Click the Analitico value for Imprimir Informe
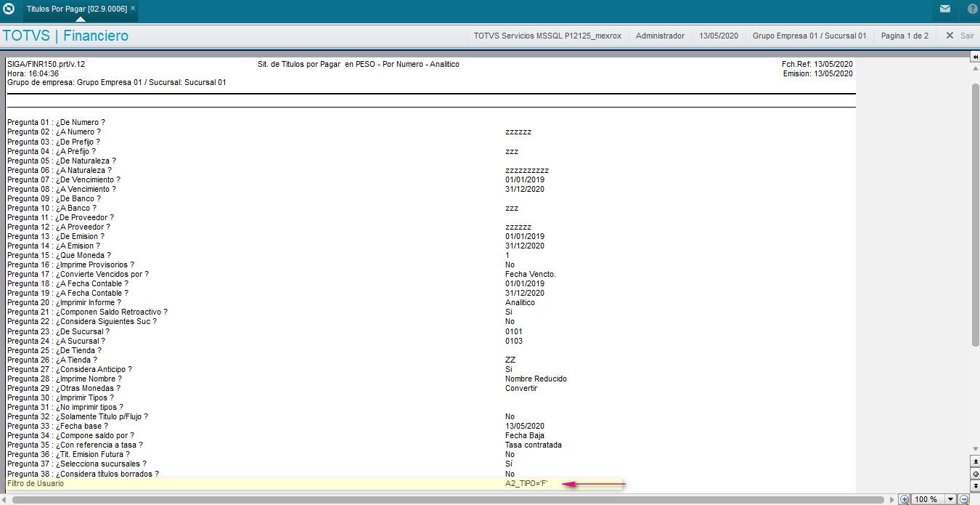This screenshot has width=980, height=505. 520,302
